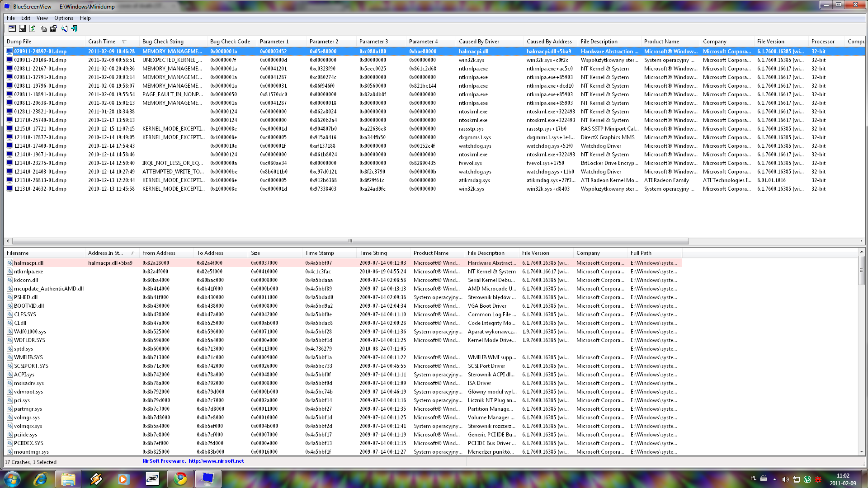This screenshot has height=488, width=868.
Task: Open Properties via the toolbar icon
Action: [x=53, y=28]
